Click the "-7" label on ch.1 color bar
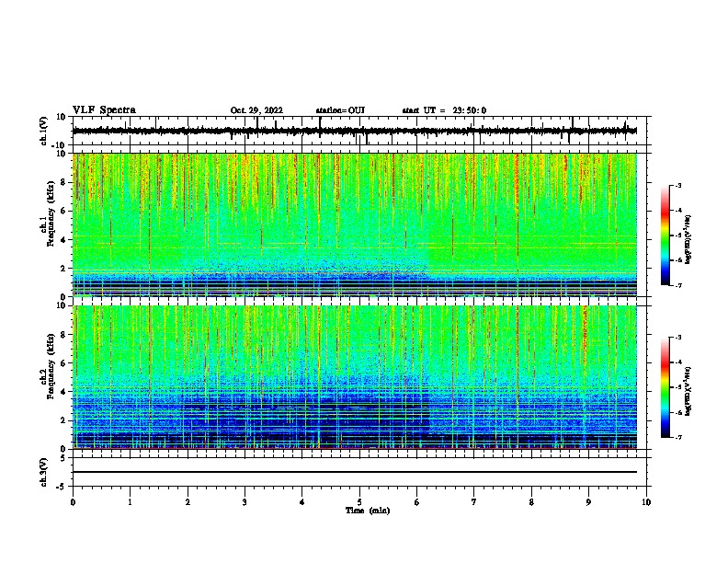 (x=677, y=285)
